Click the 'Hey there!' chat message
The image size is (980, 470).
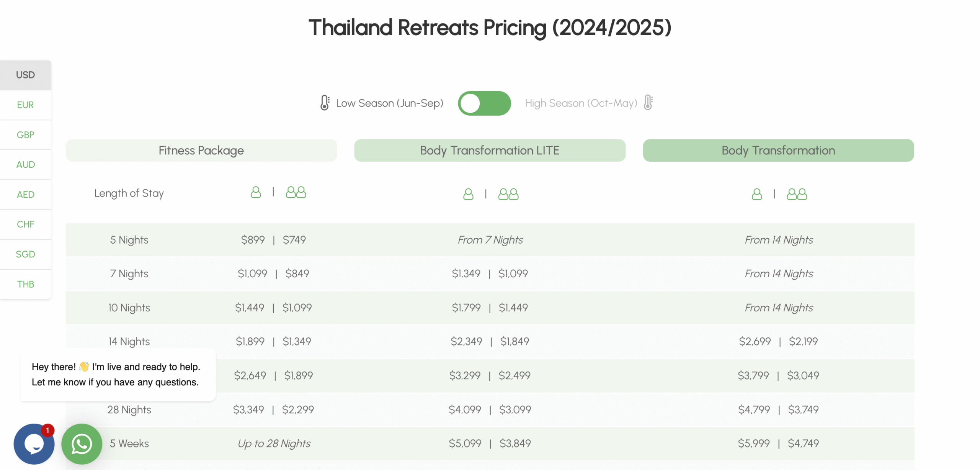tap(116, 374)
